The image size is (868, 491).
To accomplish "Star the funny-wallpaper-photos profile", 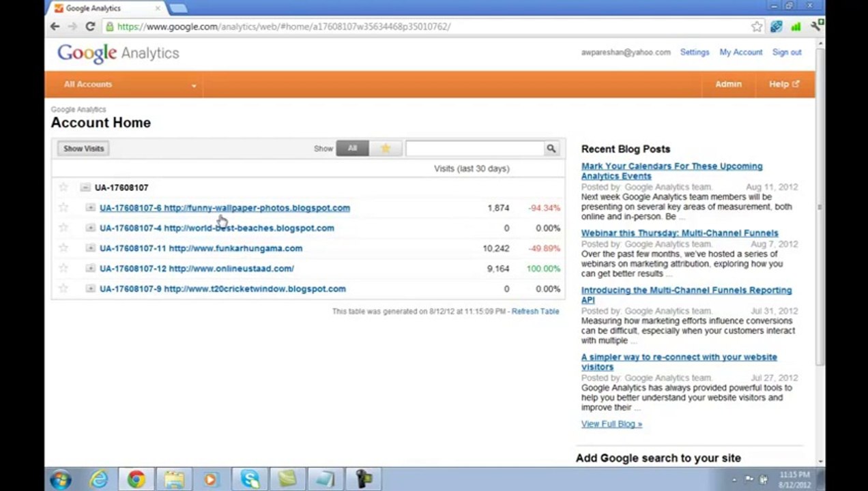I will click(63, 207).
